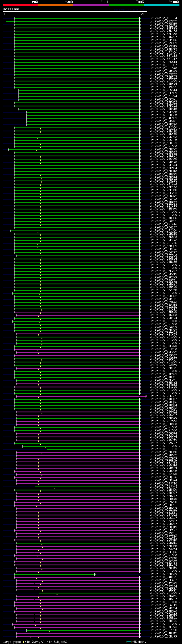Select the UniRef100_A6RT41 label
The height and width of the screenshot is (644, 182).
click(163, 368)
